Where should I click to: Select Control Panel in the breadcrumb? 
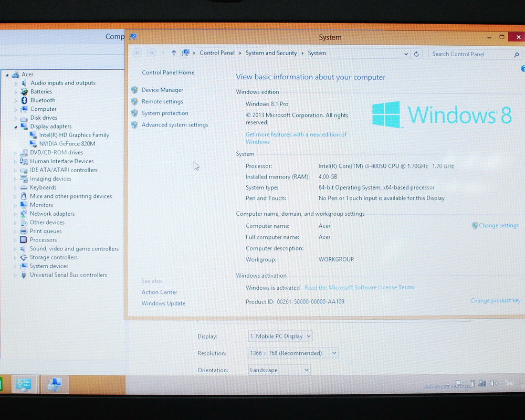[x=217, y=53]
